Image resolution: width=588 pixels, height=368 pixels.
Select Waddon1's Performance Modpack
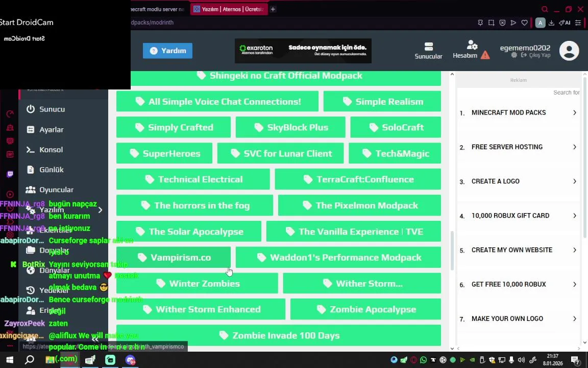click(338, 257)
